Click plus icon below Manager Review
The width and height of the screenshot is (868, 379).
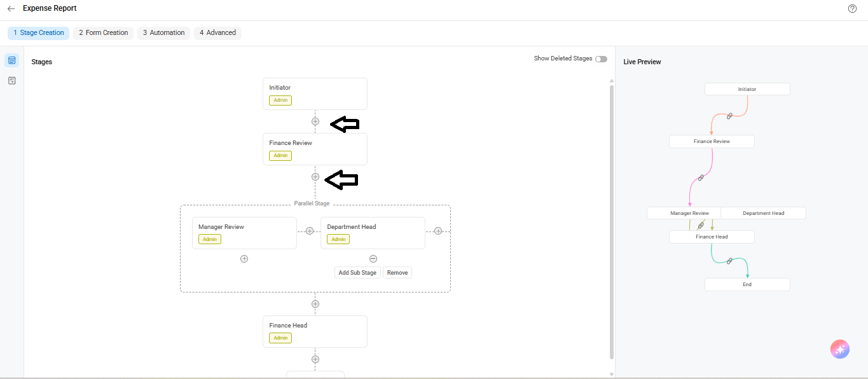(244, 259)
